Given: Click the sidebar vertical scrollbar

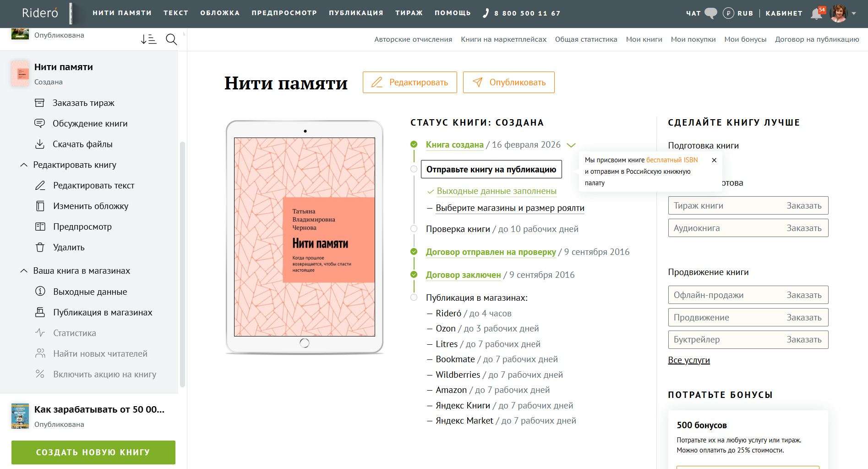Looking at the screenshot, I should pyautogui.click(x=183, y=265).
